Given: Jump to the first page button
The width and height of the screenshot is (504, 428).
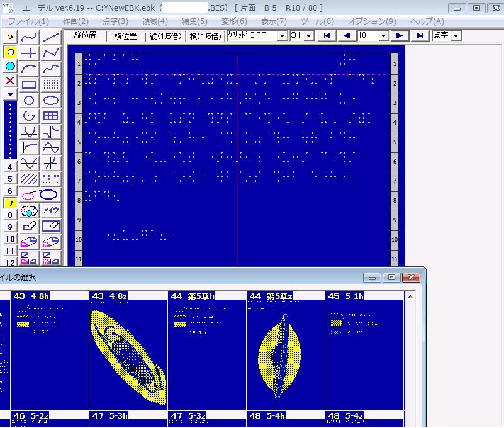Looking at the screenshot, I should tap(327, 36).
